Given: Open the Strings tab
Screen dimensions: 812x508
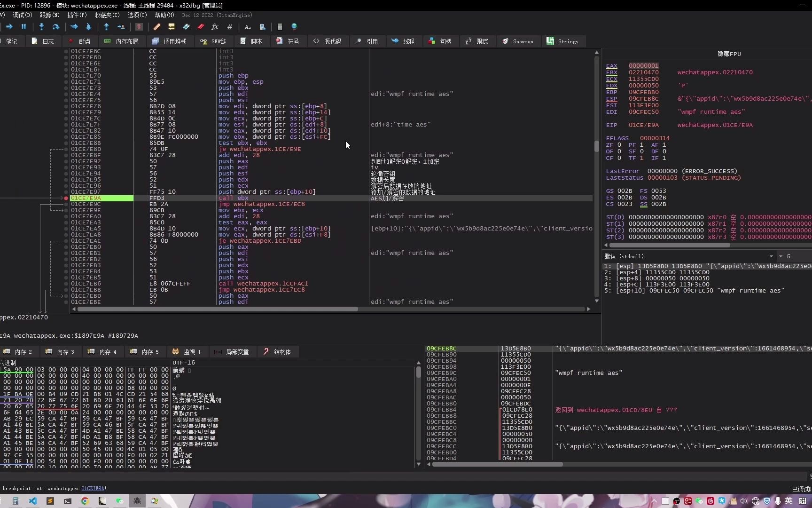Looking at the screenshot, I should 563,41.
